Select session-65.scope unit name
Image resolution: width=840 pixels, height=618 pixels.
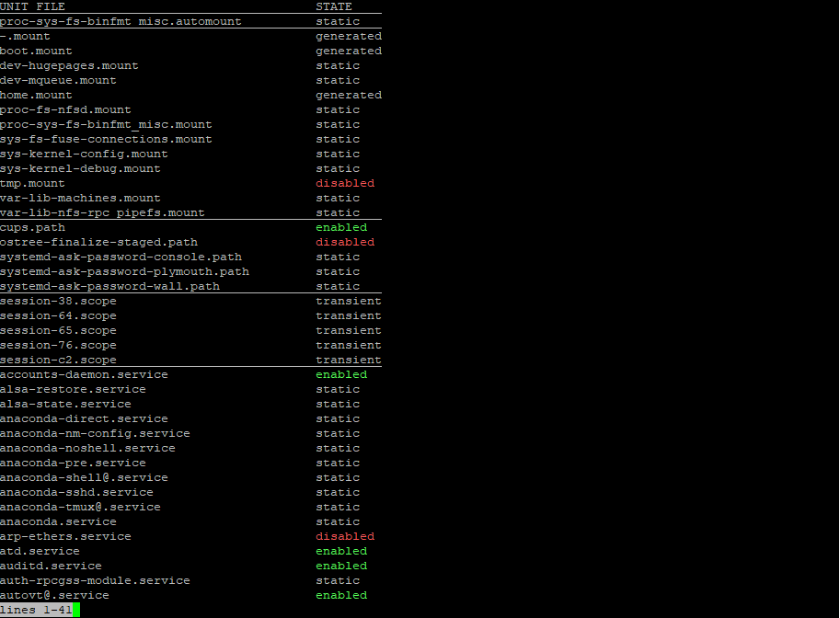(x=58, y=330)
